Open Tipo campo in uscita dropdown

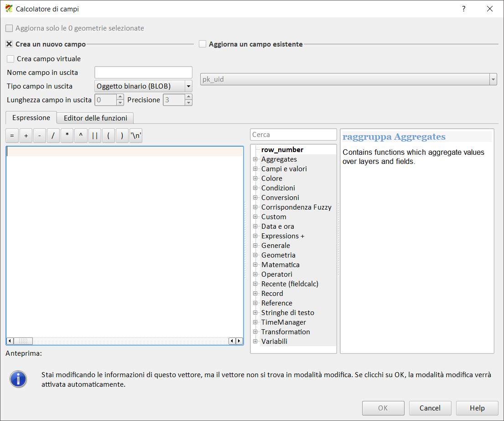pyautogui.click(x=143, y=86)
